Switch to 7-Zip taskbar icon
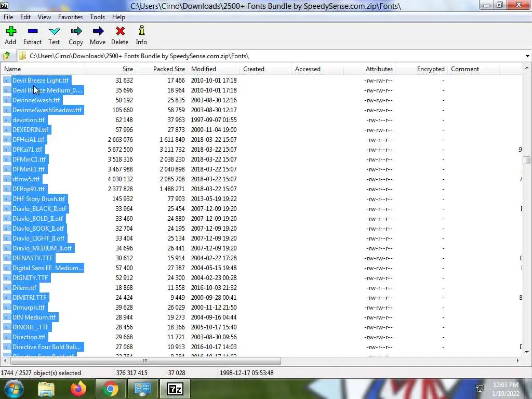This screenshot has width=532, height=399. coord(175,389)
